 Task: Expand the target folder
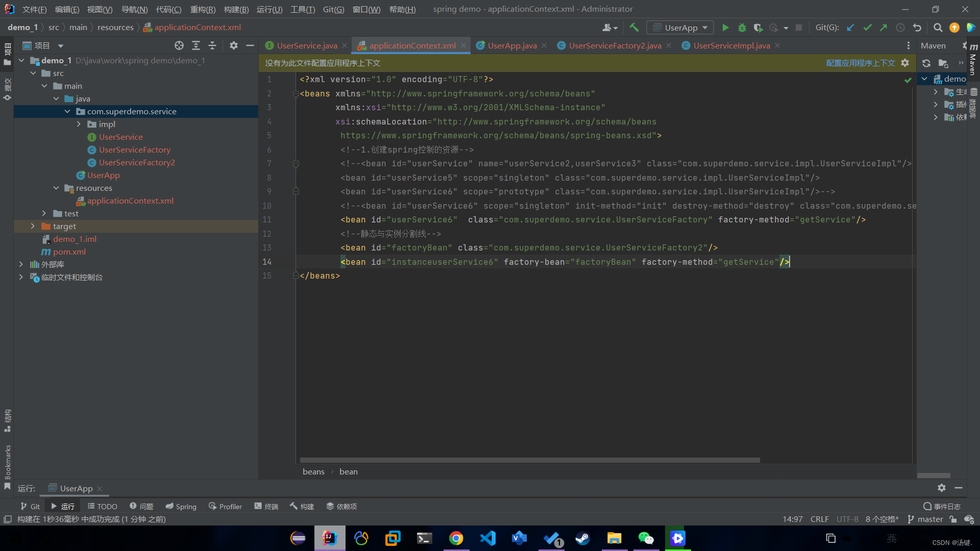click(33, 226)
